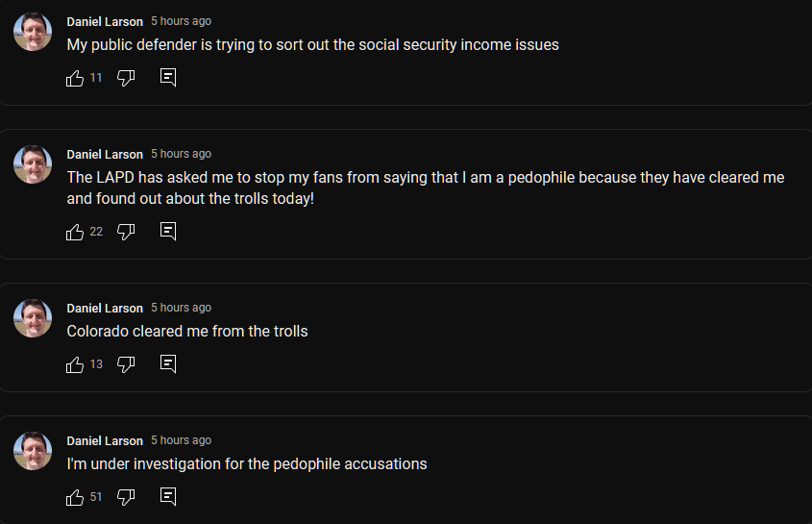Like the Colorado cleared me post
The height and width of the screenshot is (524, 812).
coord(75,364)
